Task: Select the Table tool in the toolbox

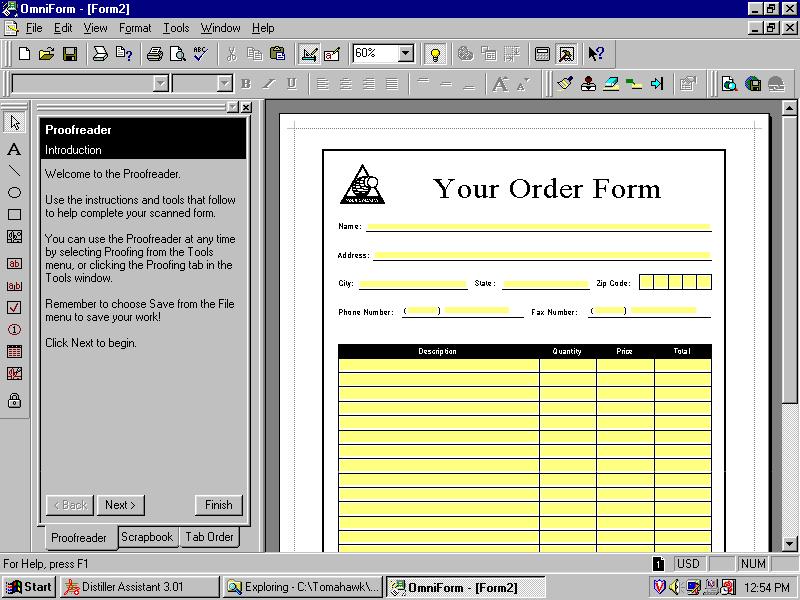Action: click(14, 352)
